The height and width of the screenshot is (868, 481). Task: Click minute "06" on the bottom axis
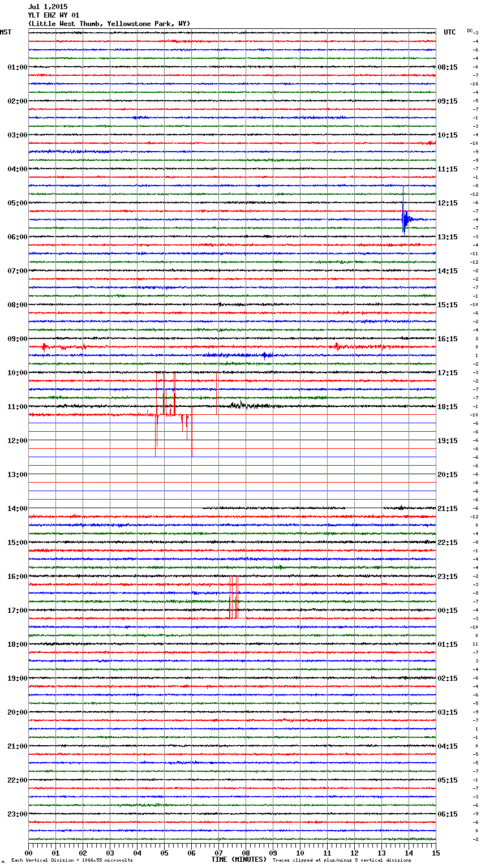pos(191,853)
